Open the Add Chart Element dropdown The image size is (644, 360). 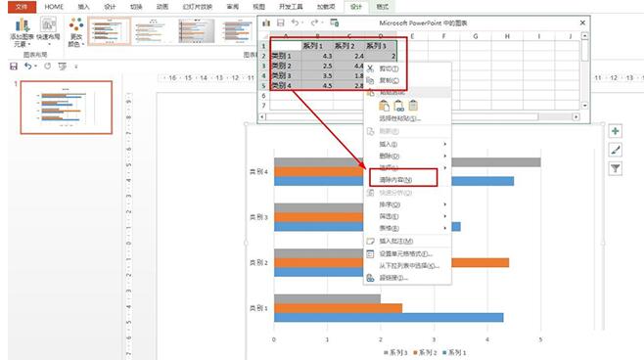[21, 32]
